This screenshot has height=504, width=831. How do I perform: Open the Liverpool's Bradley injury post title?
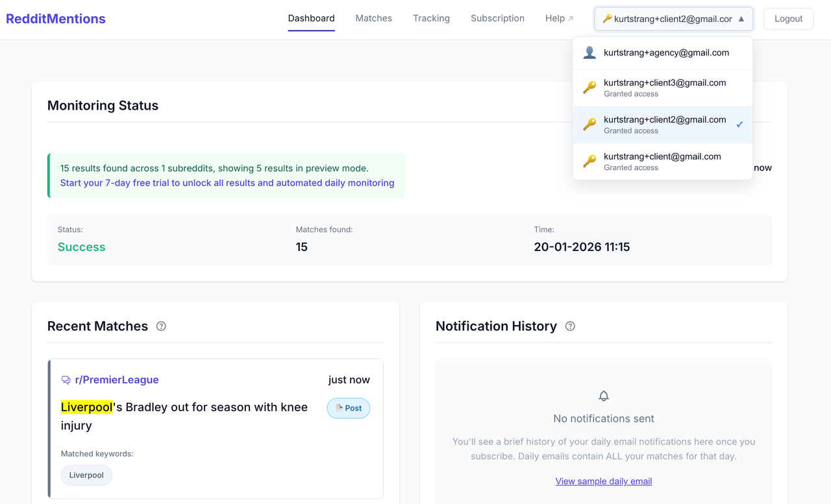click(x=184, y=416)
